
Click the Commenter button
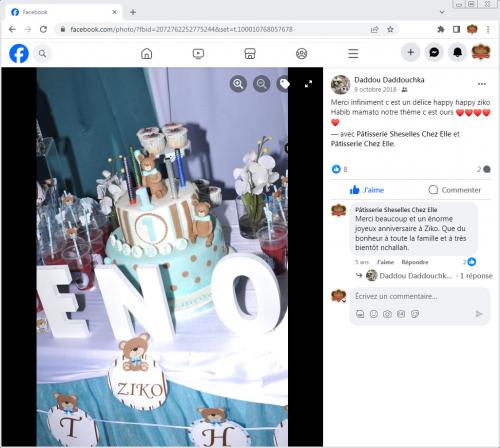[x=455, y=190]
